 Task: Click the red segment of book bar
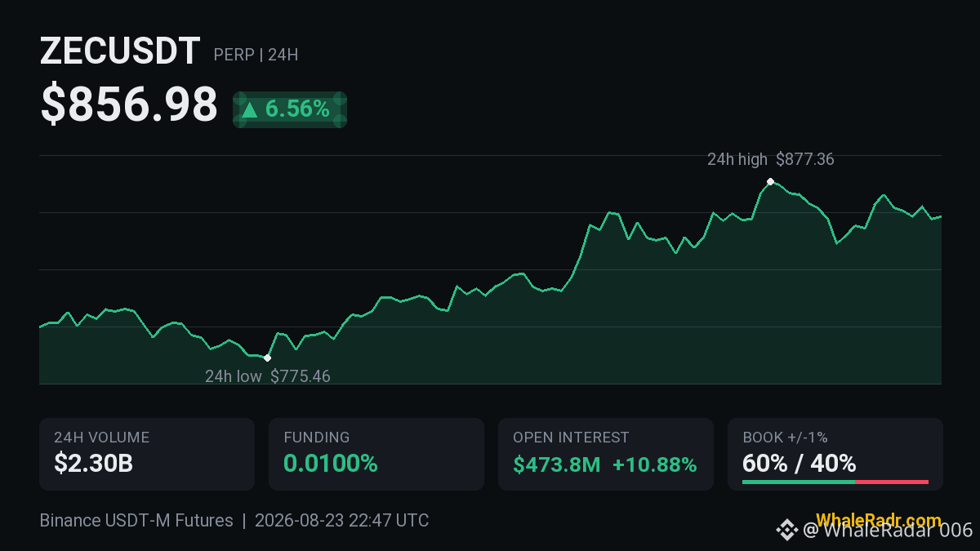tap(892, 482)
